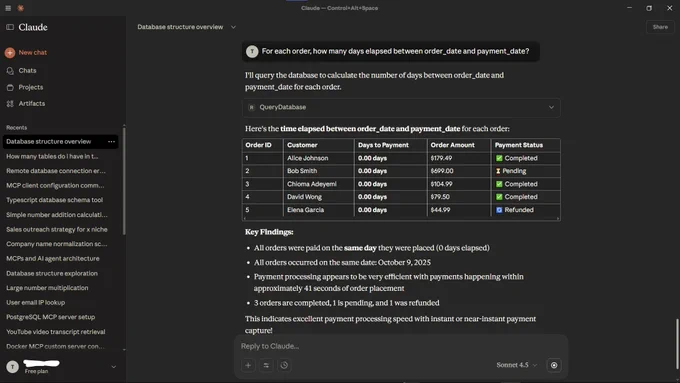Open the hamburger menu in title bar
680x383 pixels.
tap(8, 8)
